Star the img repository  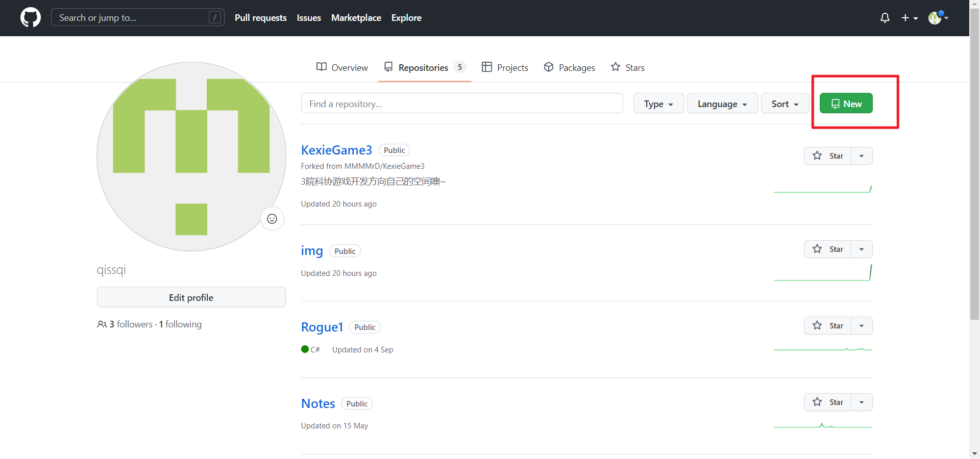[827, 249]
